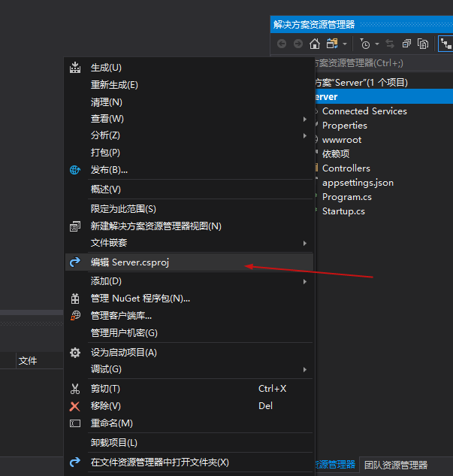This screenshot has height=476, width=453.
Task: Select 生成(U) from the context menu
Action: click(189, 68)
